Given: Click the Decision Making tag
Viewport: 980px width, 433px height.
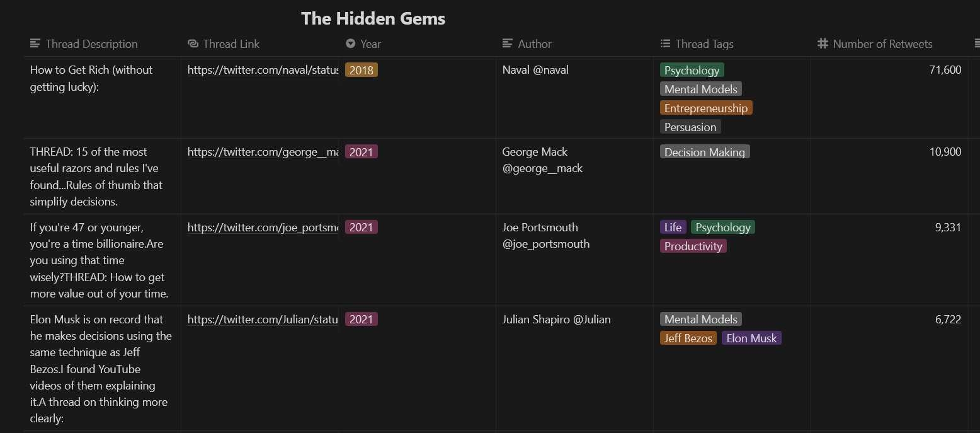Looking at the screenshot, I should click(x=705, y=152).
